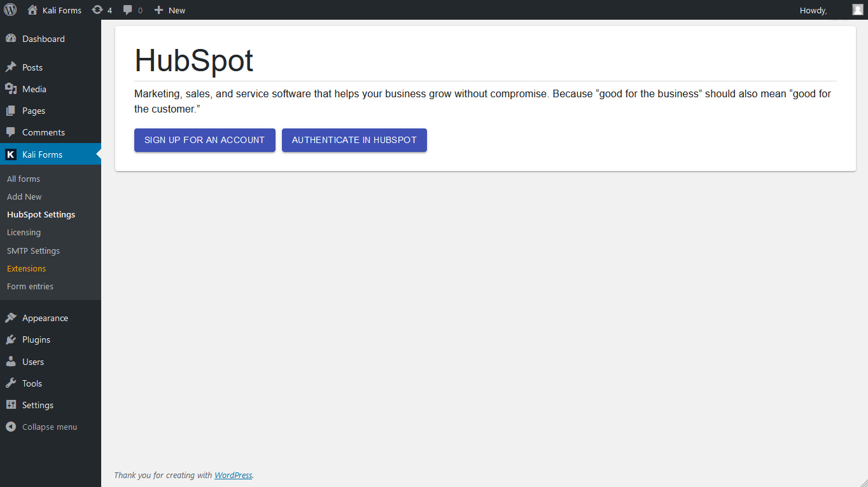
Task: Open the orange Extensions submenu item
Action: point(26,268)
